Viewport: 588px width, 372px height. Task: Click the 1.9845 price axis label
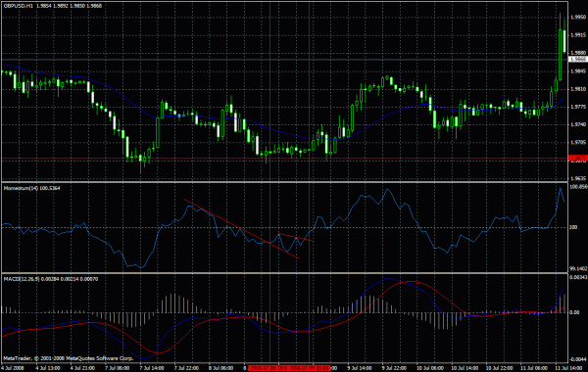point(578,71)
